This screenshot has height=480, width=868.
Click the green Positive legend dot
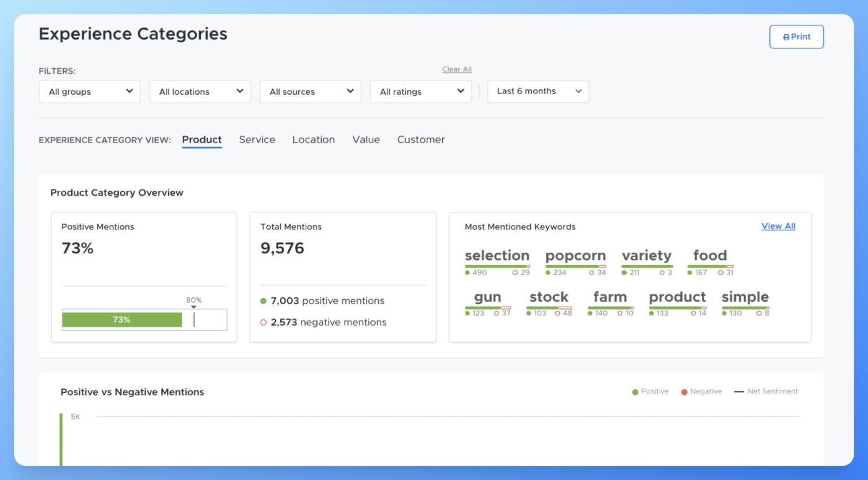tap(634, 391)
